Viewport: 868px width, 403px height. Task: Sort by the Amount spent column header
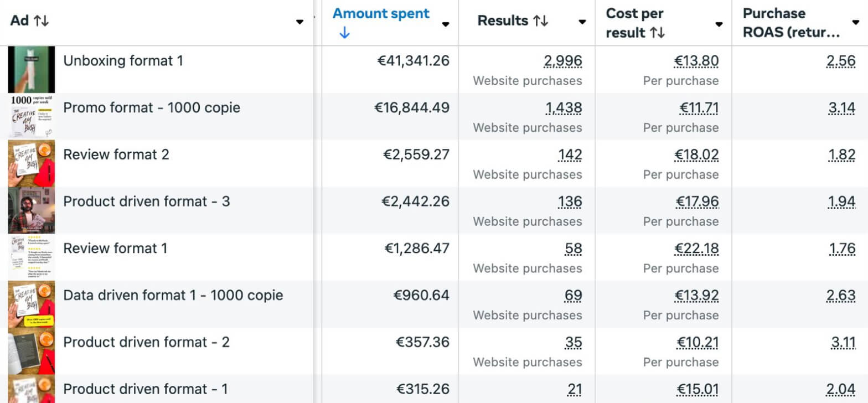tap(381, 14)
